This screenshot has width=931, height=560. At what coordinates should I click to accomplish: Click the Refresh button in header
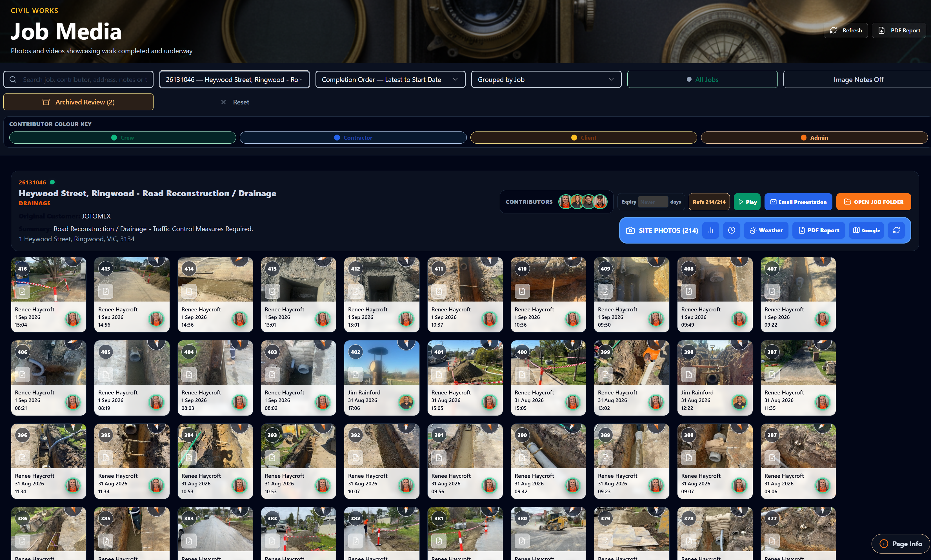point(845,30)
